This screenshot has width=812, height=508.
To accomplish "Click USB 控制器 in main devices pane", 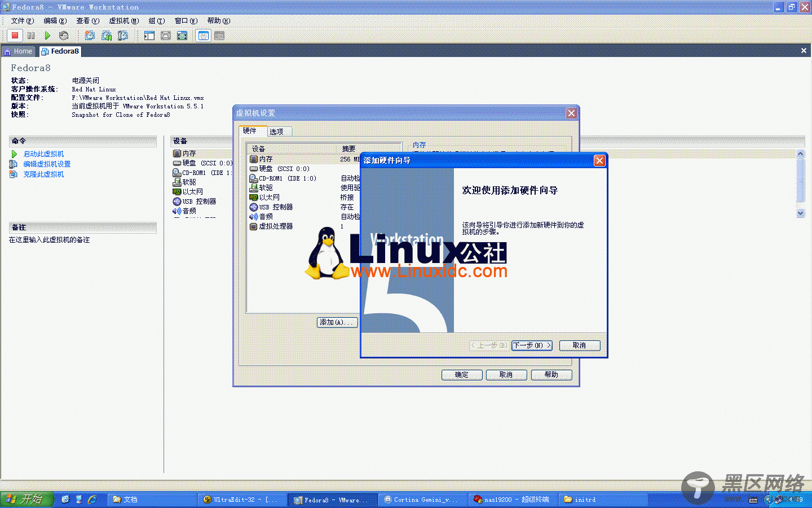I will tap(199, 202).
